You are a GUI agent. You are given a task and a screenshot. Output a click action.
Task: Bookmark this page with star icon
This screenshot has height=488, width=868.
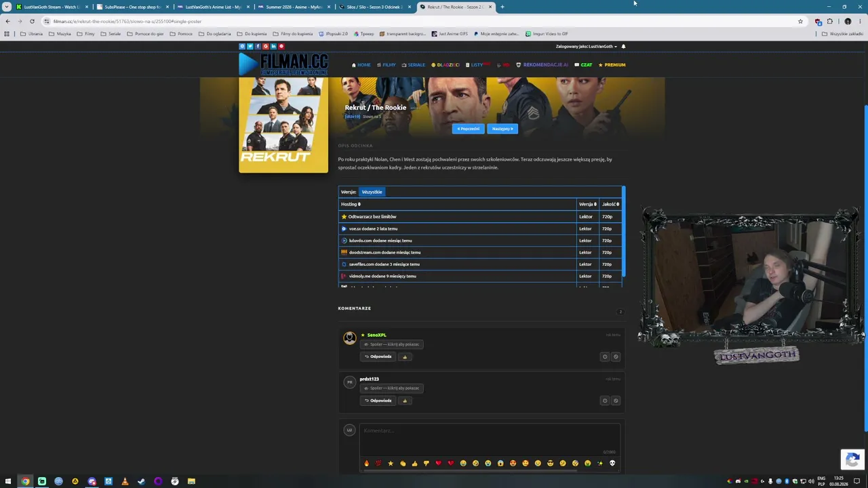point(800,22)
